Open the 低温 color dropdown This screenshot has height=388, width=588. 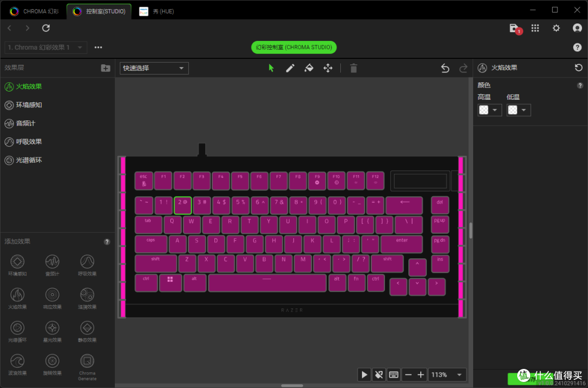click(x=524, y=110)
